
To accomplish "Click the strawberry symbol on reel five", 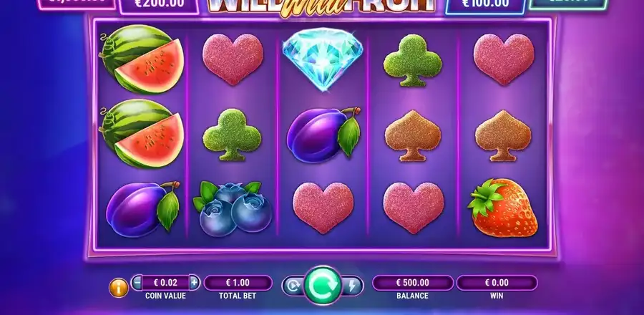I will [x=503, y=208].
